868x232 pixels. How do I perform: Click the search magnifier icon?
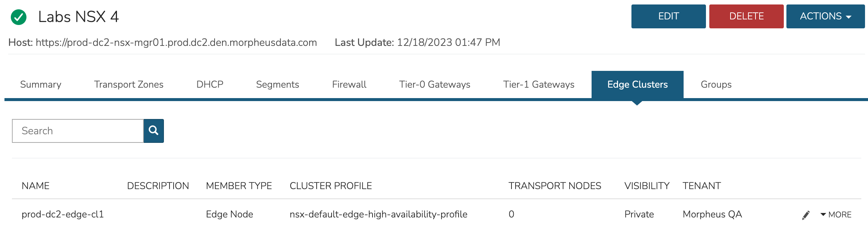click(153, 131)
